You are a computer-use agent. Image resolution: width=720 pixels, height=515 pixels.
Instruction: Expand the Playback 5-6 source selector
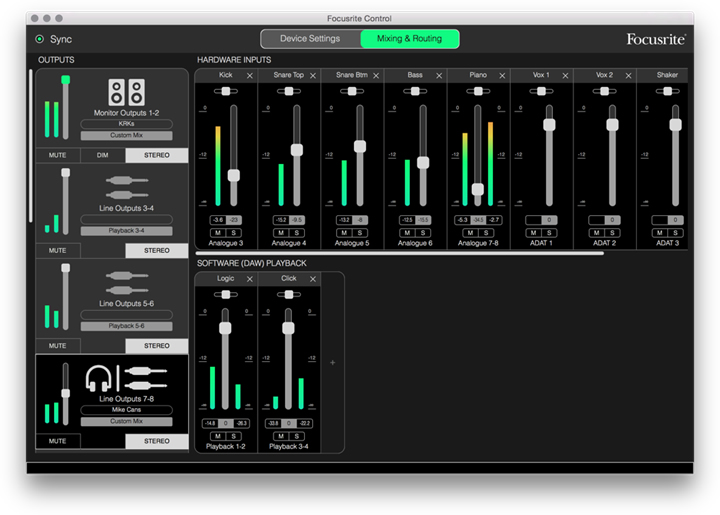(x=126, y=326)
